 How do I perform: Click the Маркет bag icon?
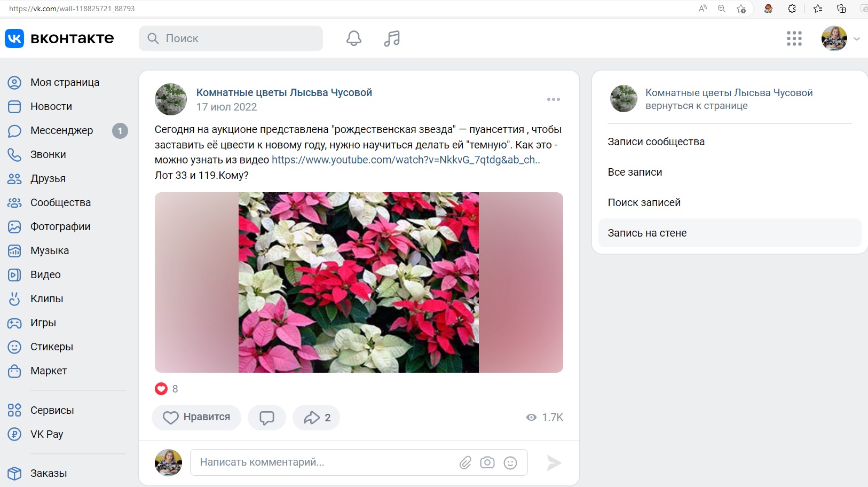(x=14, y=371)
